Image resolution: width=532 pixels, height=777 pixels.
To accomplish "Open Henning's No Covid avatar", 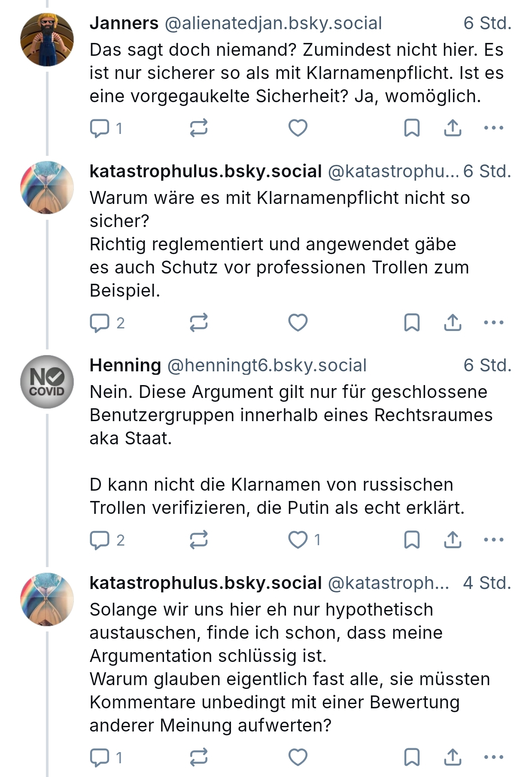I will [x=47, y=382].
